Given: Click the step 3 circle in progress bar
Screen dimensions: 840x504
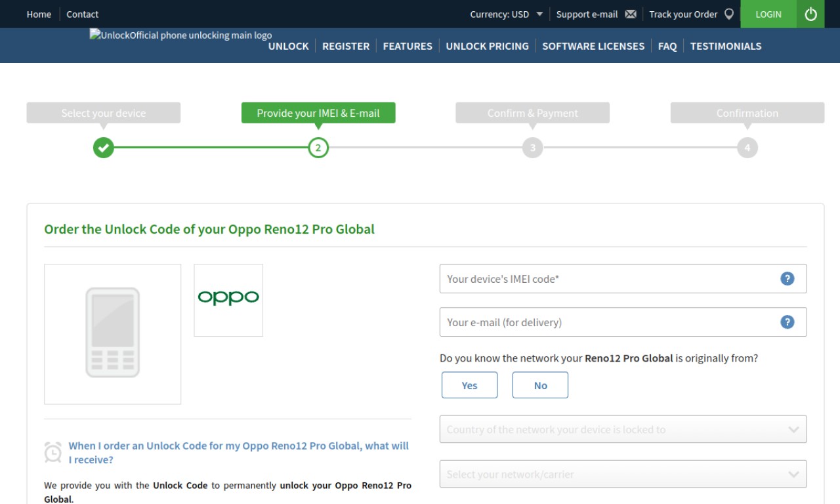Looking at the screenshot, I should [533, 148].
